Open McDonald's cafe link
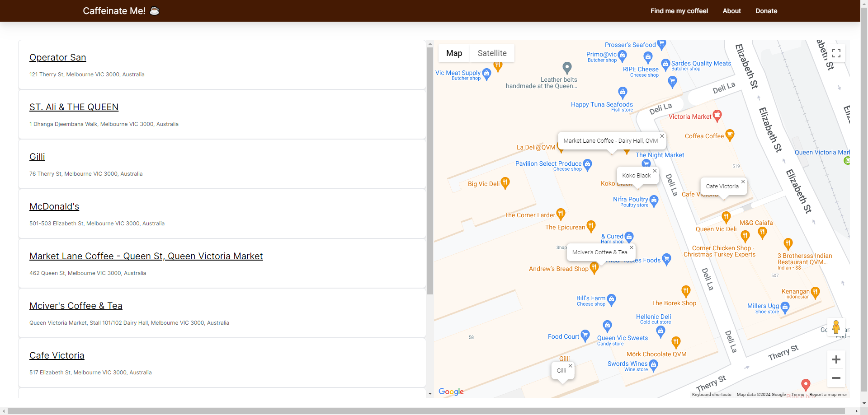This screenshot has width=868, height=415. [54, 206]
